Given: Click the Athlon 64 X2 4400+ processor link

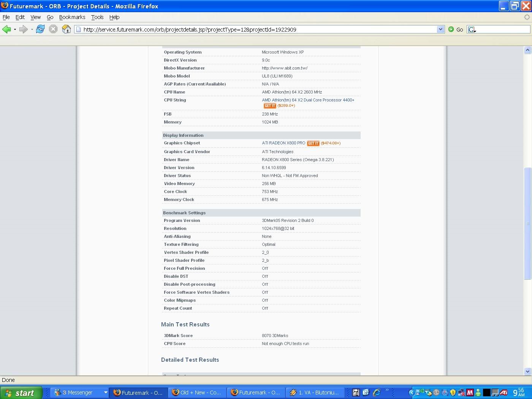Looking at the screenshot, I should [308, 100].
